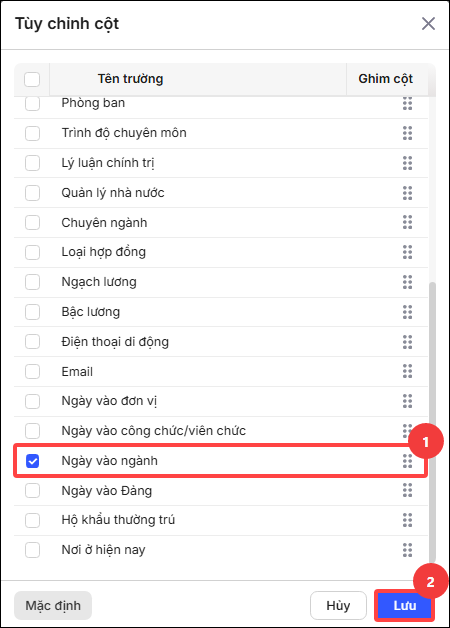
Task: Tick the select-all checkbox in header
Action: [x=32, y=79]
